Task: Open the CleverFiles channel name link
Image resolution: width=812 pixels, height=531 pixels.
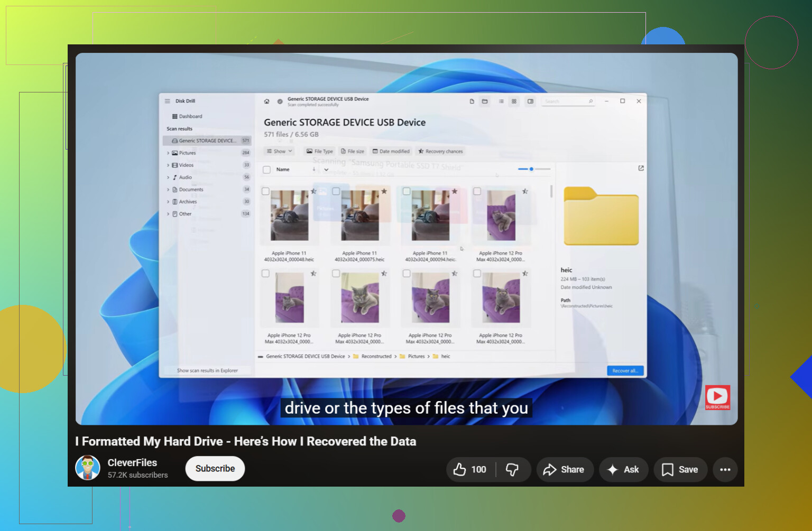Action: [132, 463]
